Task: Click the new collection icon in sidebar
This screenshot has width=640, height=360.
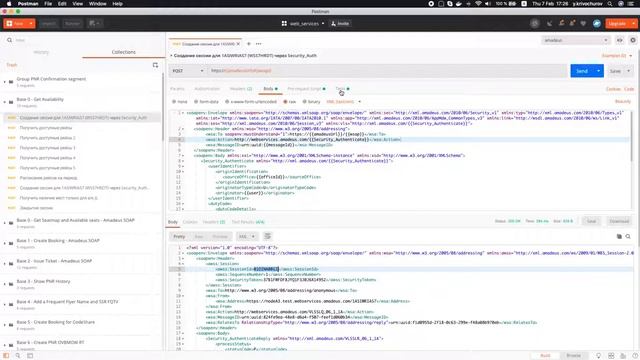Action: click(x=155, y=65)
